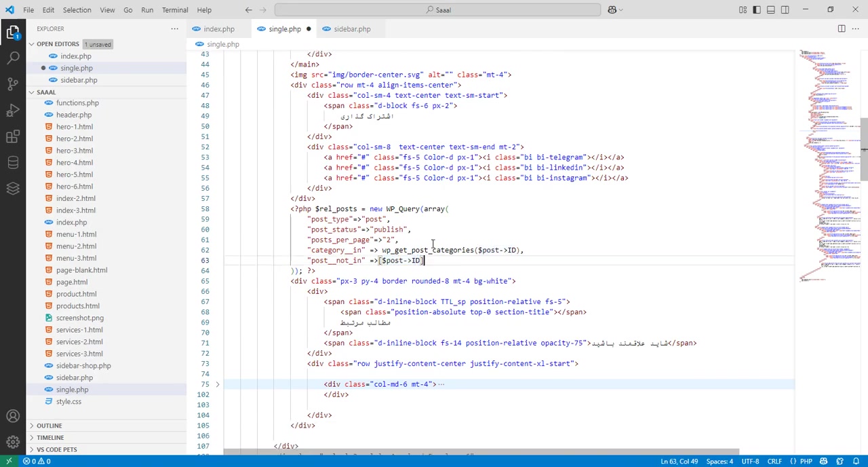Toggle the bottom panel layout button
Viewport: 868px width, 467px height.
click(771, 10)
